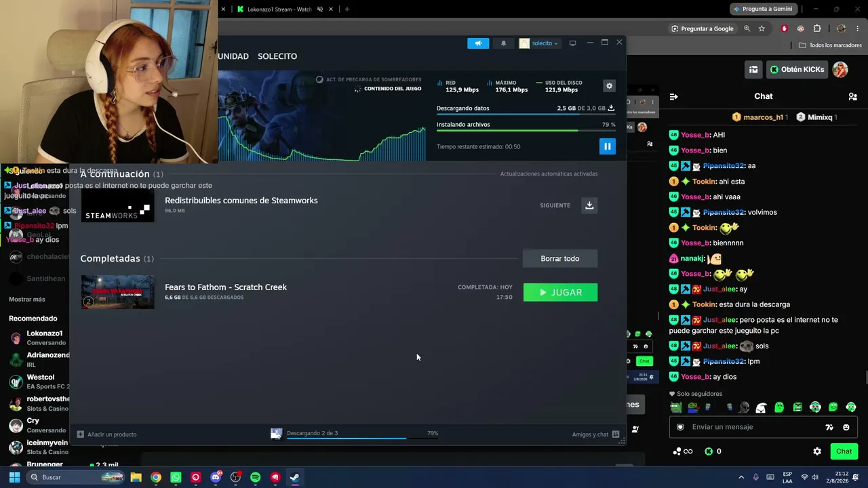The image size is (868, 488).
Task: Click Borrar todo to clear completed
Action: point(560,258)
